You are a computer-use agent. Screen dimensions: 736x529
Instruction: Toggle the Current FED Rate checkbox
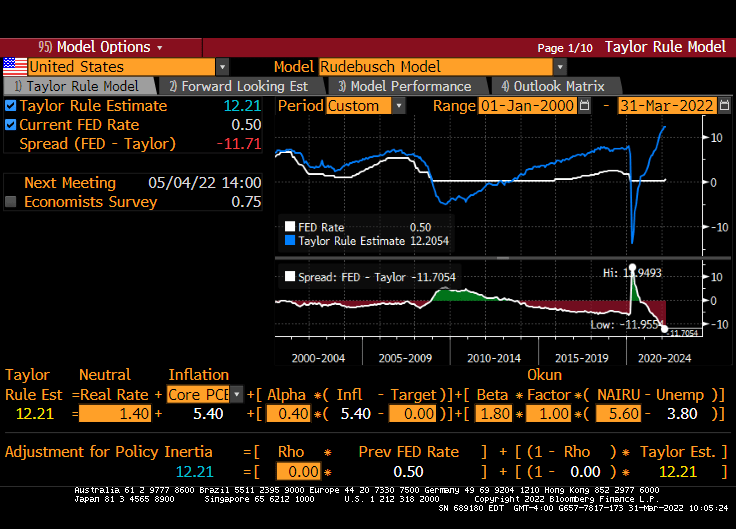(11, 125)
